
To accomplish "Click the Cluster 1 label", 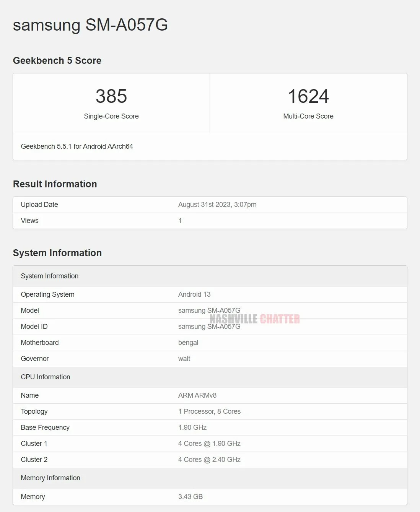I will [34, 444].
